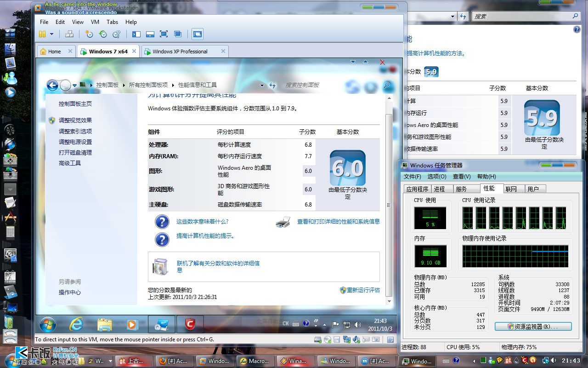The image size is (588, 368).
Task: Toggle console view button
Action: pyautogui.click(x=198, y=34)
